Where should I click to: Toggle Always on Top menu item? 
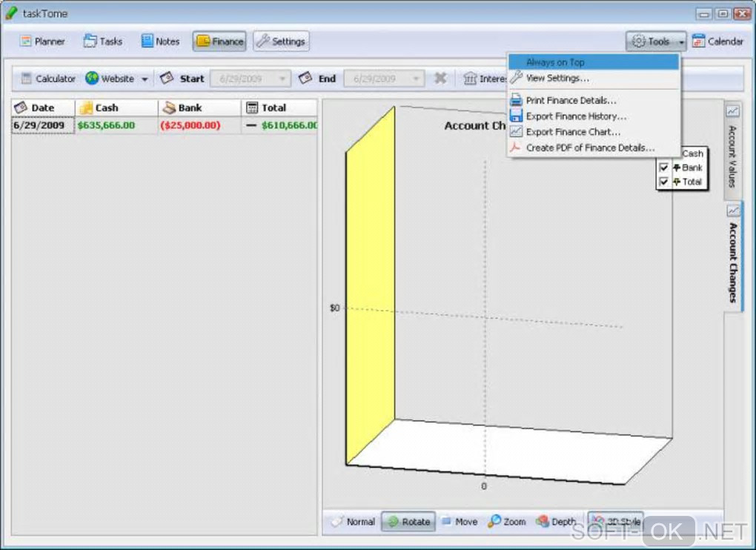coord(594,62)
